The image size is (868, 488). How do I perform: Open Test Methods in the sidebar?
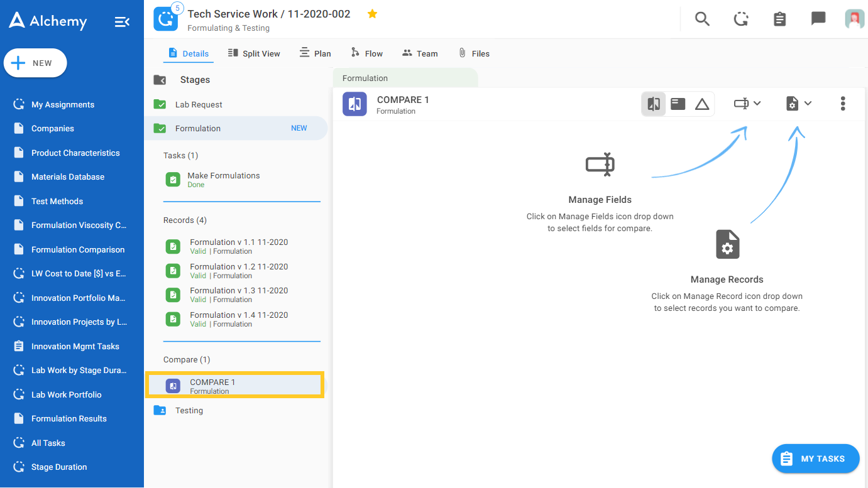point(57,202)
